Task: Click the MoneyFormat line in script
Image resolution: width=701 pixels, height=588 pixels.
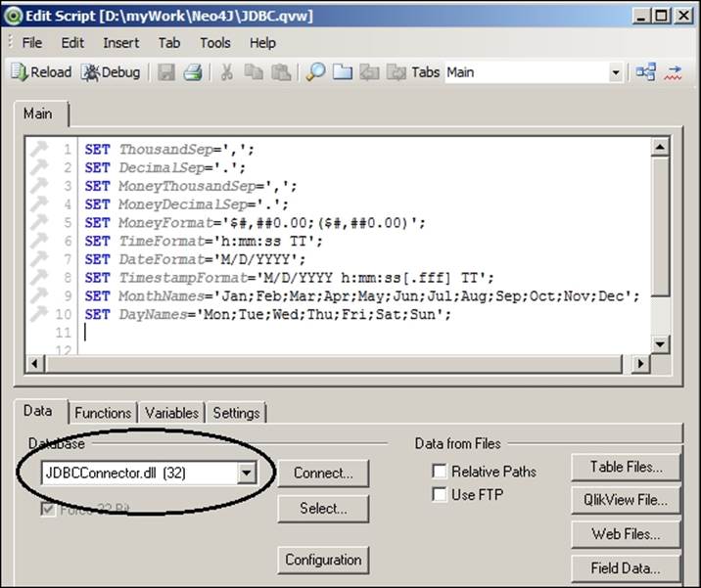Action: tap(256, 222)
